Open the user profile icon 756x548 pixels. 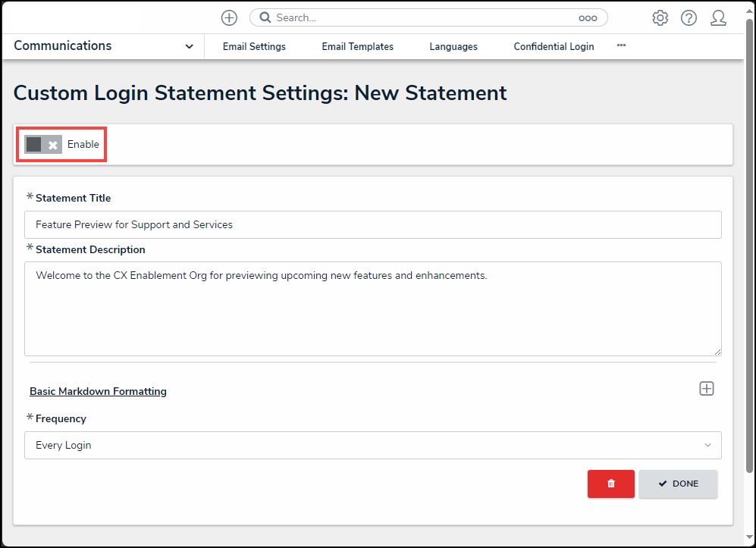[x=718, y=18]
